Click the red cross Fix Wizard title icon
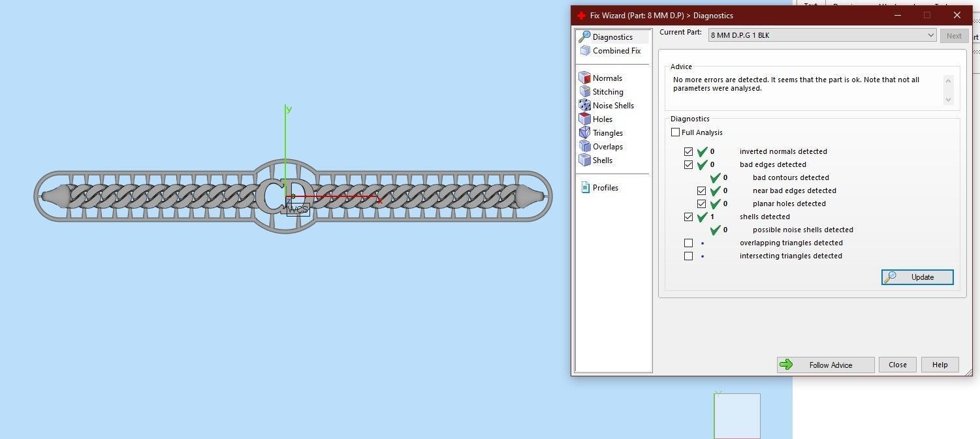 click(581, 16)
